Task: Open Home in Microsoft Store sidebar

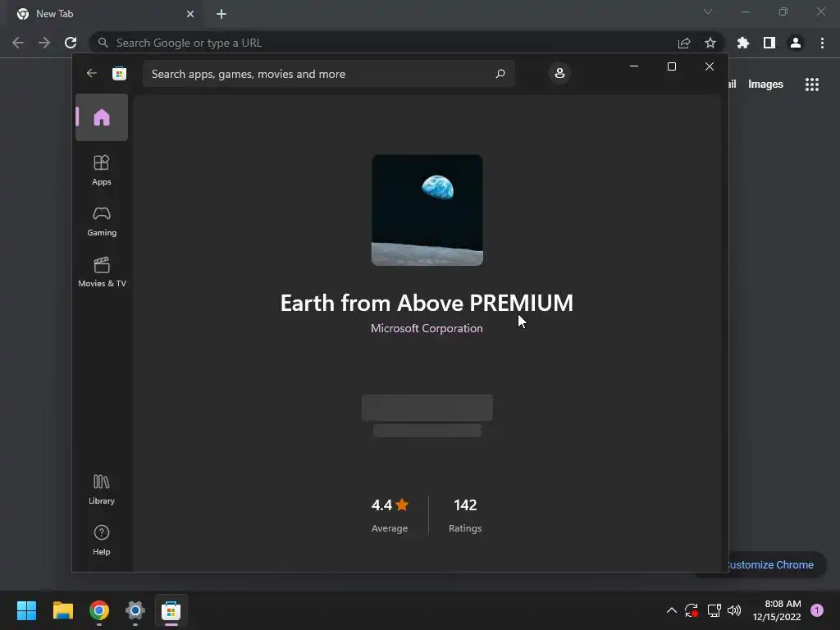Action: coord(101,117)
